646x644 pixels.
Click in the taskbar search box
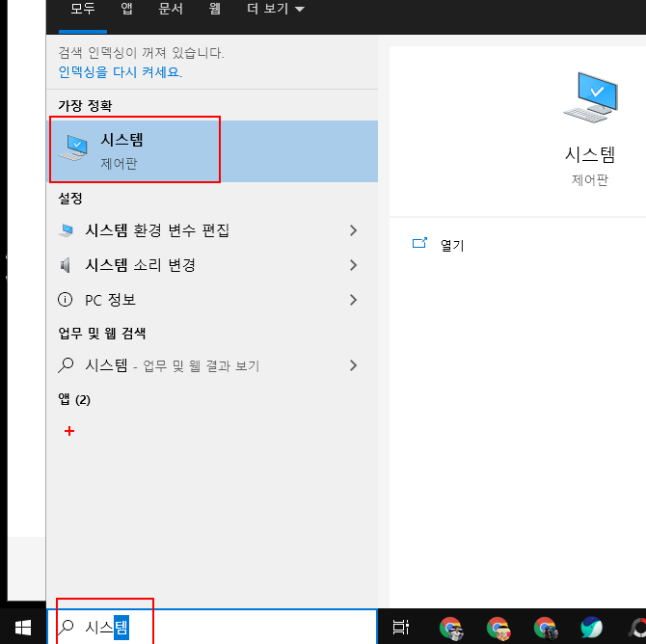pos(212,627)
